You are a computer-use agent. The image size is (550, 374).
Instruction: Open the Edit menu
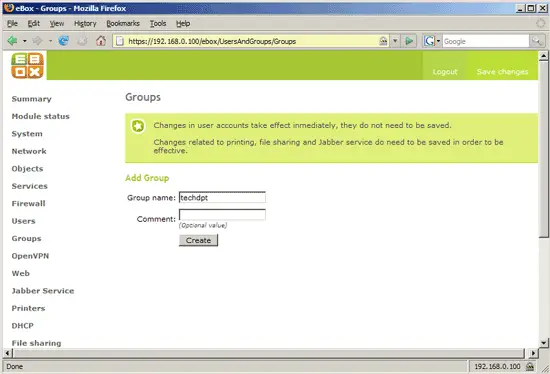(34, 24)
